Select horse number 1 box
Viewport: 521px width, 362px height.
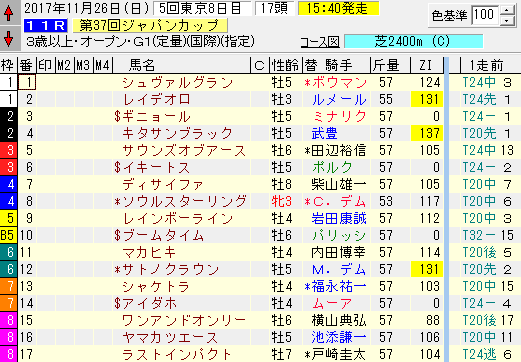click(27, 82)
